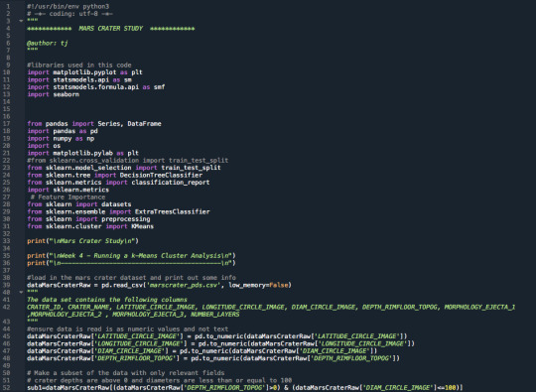This screenshot has height=392, width=536.
Task: Click the '# Make a subset of the data' comment
Action: pos(126,373)
